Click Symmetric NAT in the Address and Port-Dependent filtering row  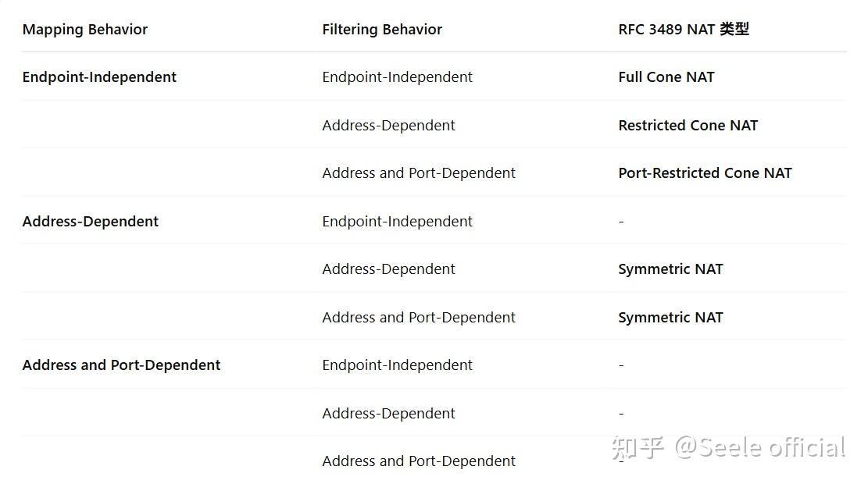(670, 318)
